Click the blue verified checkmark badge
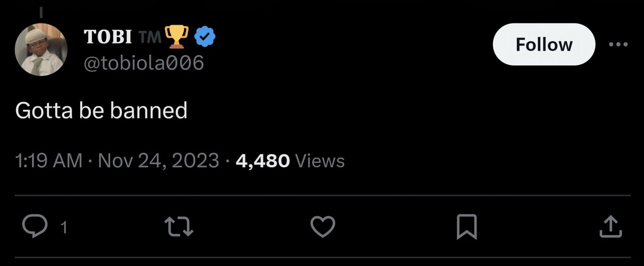 click(205, 37)
